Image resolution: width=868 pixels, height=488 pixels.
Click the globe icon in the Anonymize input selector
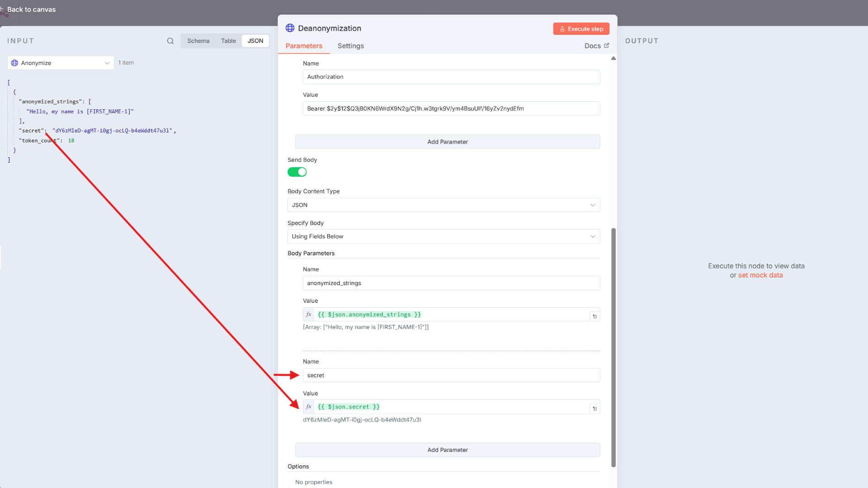[15, 63]
